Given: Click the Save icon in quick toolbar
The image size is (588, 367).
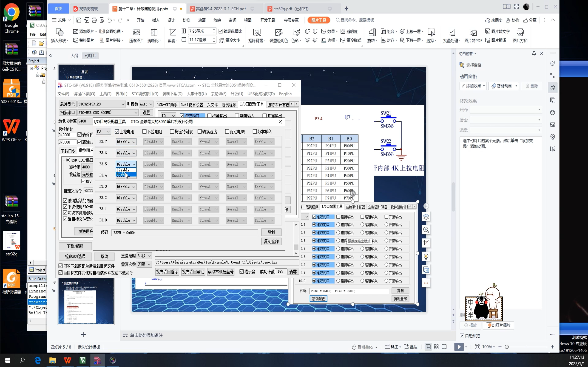Looking at the screenshot, I should 79,20.
